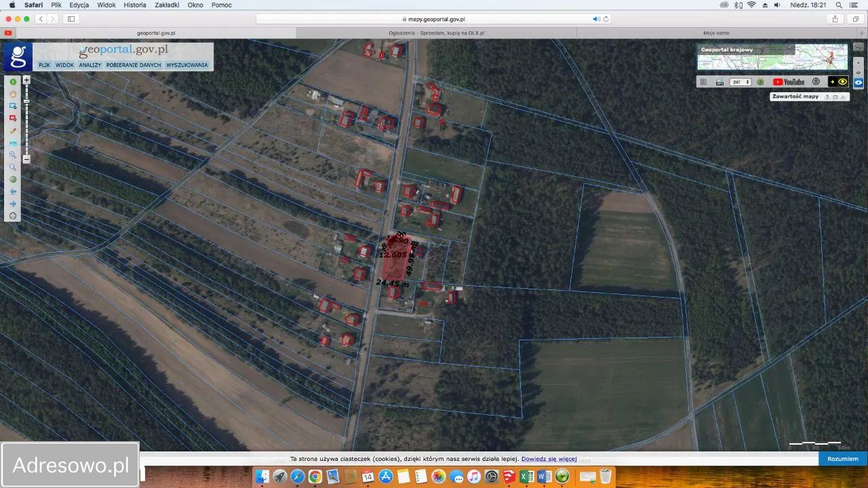Select the red rectangle selection tool

(13, 119)
